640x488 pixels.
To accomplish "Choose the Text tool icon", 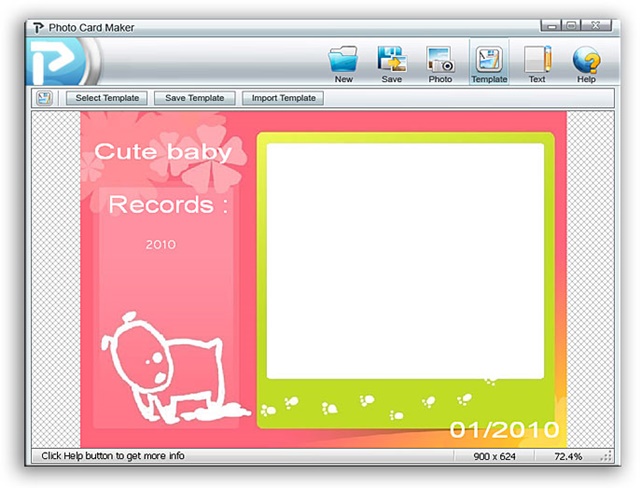I will [x=537, y=60].
